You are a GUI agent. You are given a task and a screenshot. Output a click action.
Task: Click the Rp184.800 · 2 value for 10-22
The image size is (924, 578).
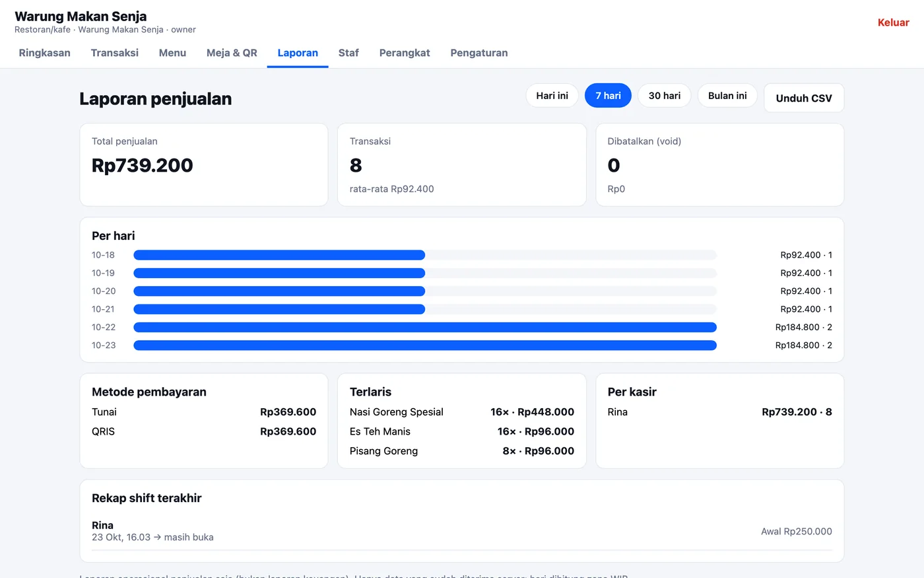(803, 327)
